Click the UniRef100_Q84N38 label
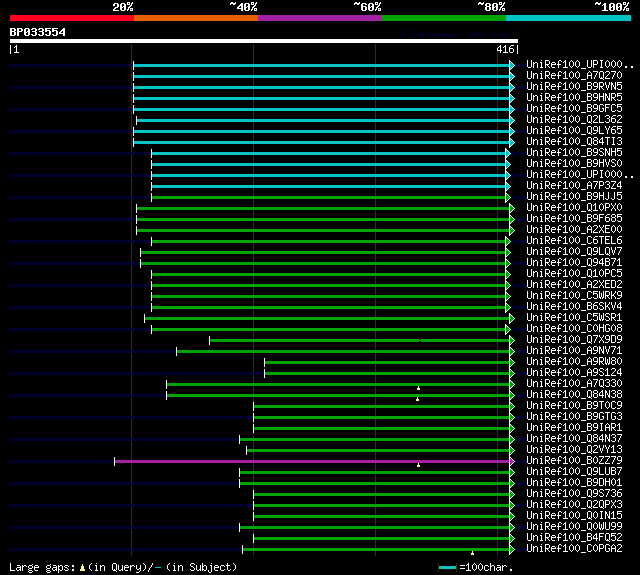 tap(574, 395)
